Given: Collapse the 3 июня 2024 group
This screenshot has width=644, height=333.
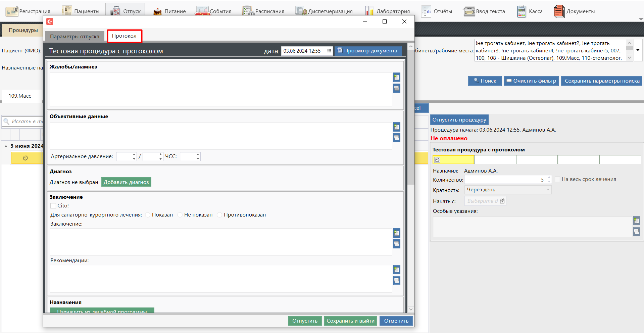Looking at the screenshot, I should (6, 146).
